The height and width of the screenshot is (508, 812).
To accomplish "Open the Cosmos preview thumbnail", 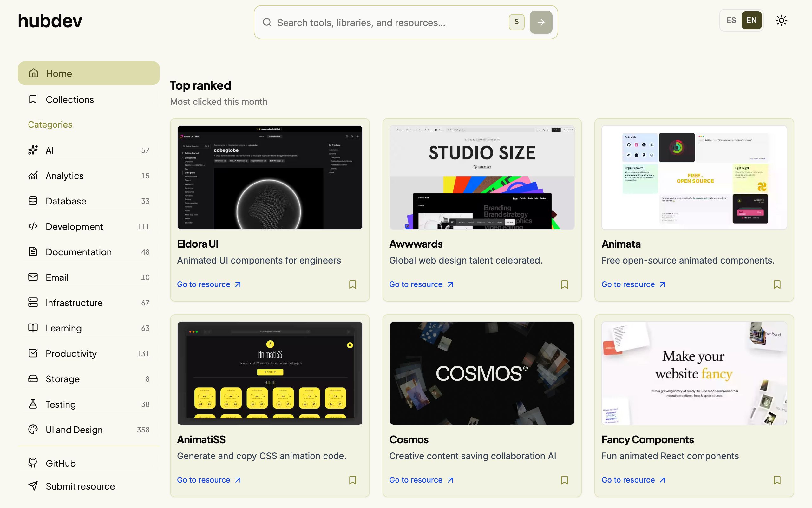I will pos(482,373).
